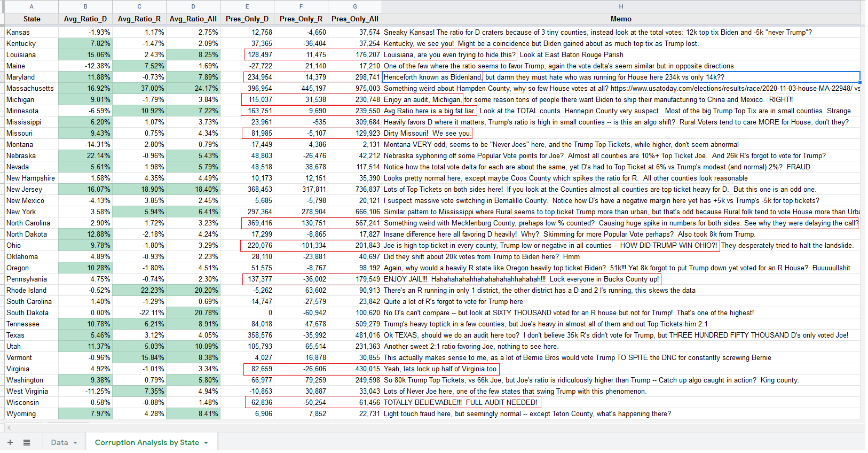The image size is (868, 453).
Task: Click the Pres_Only_All header cell
Action: point(355,19)
